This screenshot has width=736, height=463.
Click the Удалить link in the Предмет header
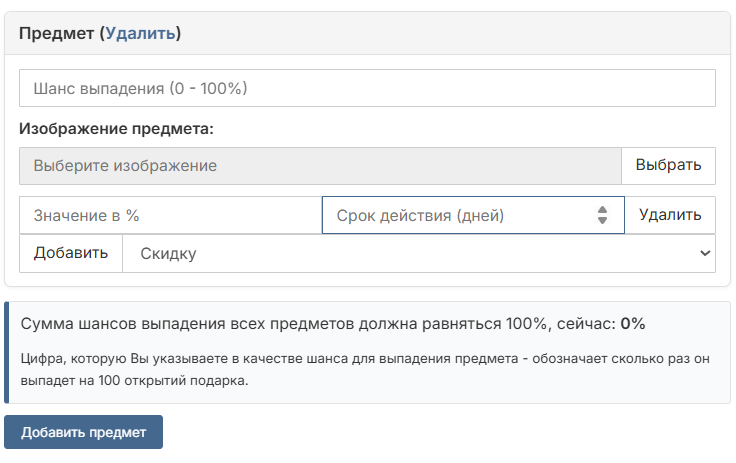point(140,33)
